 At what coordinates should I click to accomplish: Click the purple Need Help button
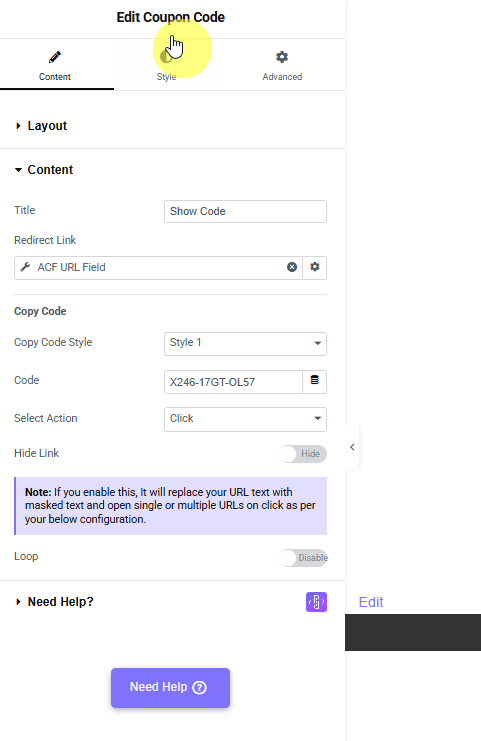click(x=171, y=687)
